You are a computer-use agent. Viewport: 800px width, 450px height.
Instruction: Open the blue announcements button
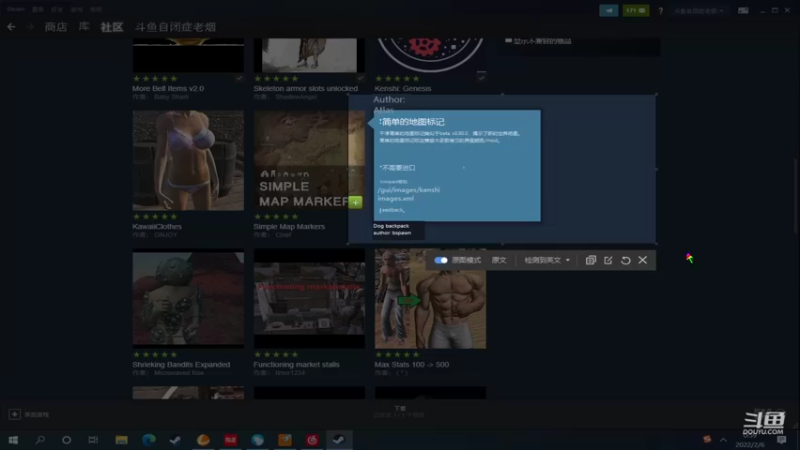click(x=609, y=10)
